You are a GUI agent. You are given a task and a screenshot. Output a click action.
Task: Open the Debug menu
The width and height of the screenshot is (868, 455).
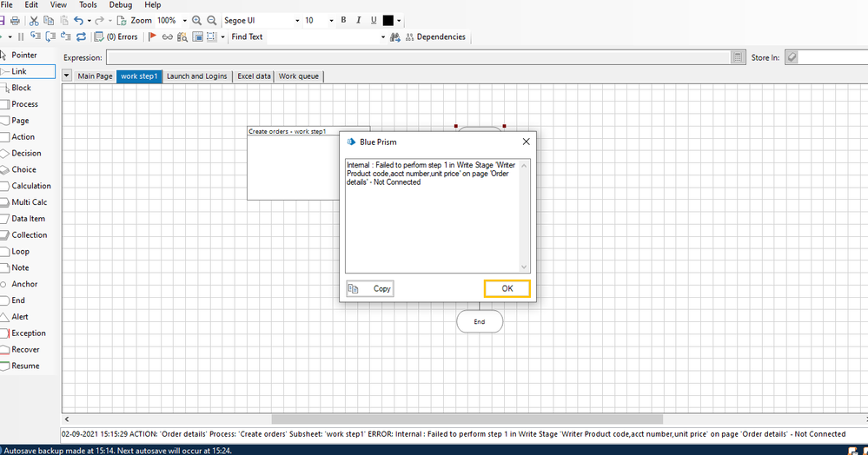121,5
